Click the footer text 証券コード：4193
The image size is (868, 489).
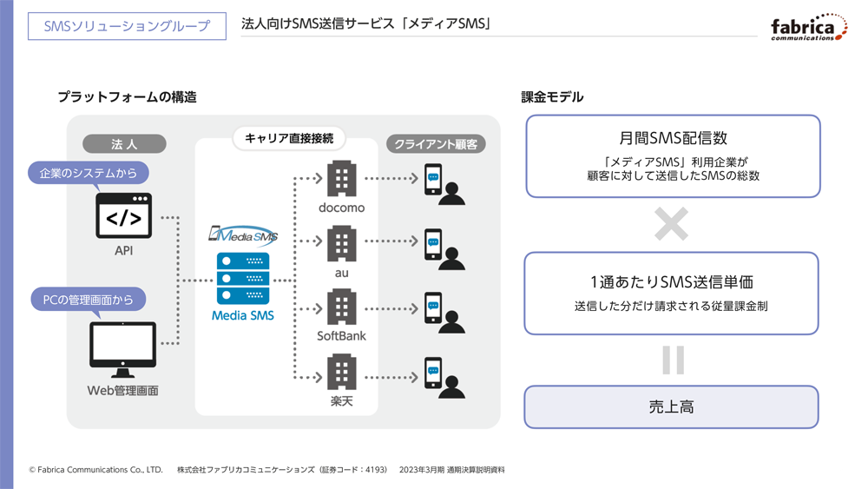352,470
